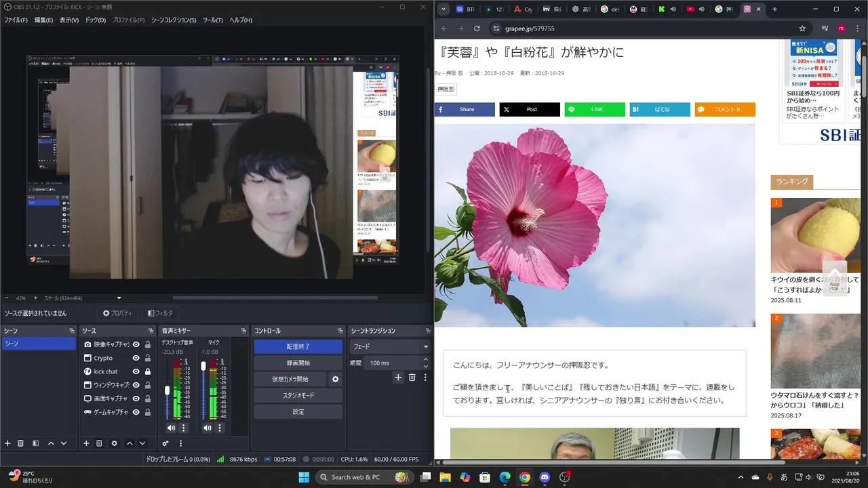Add a new scene with plus icon

coord(7,443)
